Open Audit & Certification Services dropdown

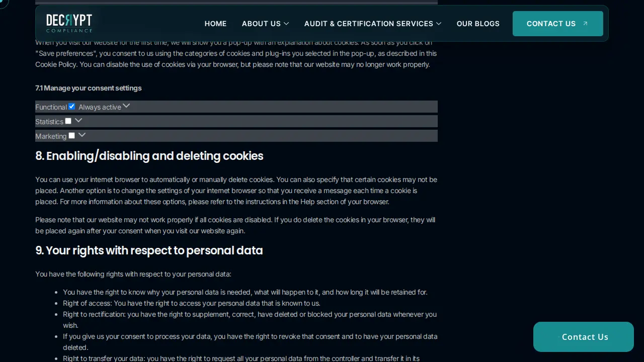pos(373,24)
